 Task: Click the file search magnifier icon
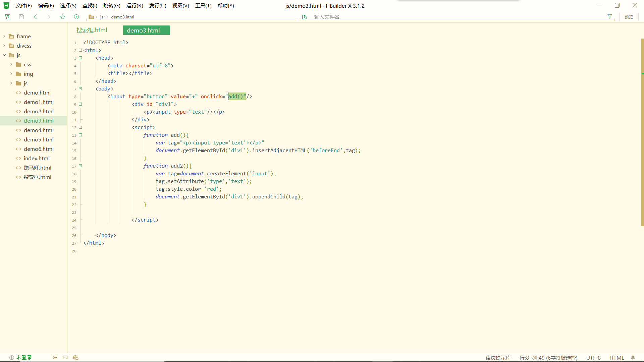point(305,17)
